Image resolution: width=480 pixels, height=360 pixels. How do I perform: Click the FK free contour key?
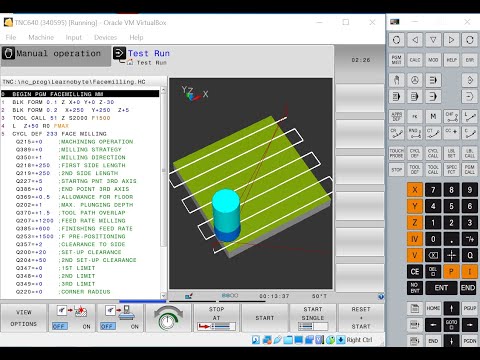point(415,116)
